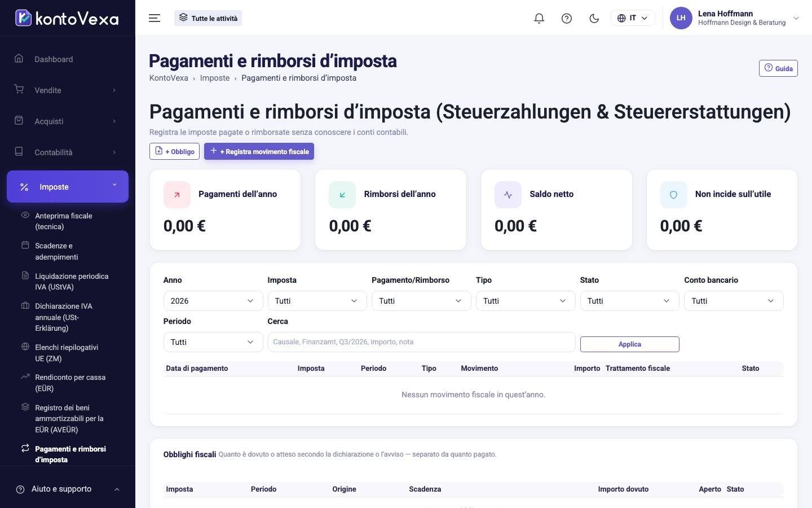Click the kontoVexa logo icon
This screenshot has width=812, height=508.
(x=23, y=18)
